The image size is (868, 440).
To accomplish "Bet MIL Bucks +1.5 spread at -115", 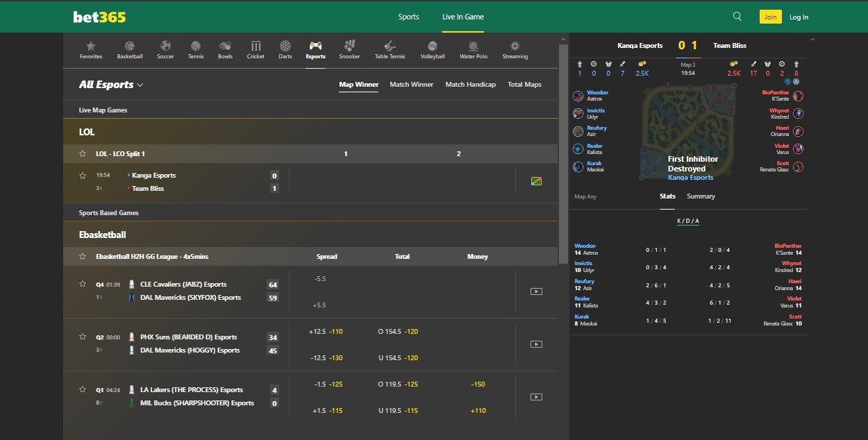I will pos(328,411).
